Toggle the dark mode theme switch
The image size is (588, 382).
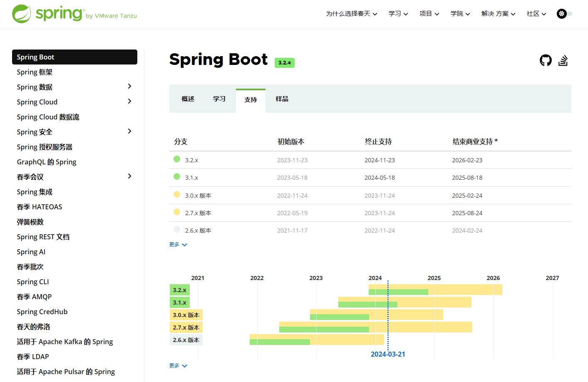point(565,14)
